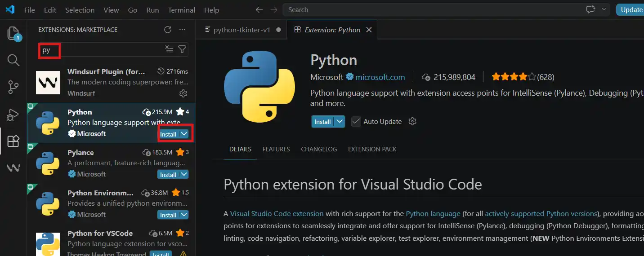Refresh the Extensions Marketplace list
The image size is (644, 256).
coord(168,30)
